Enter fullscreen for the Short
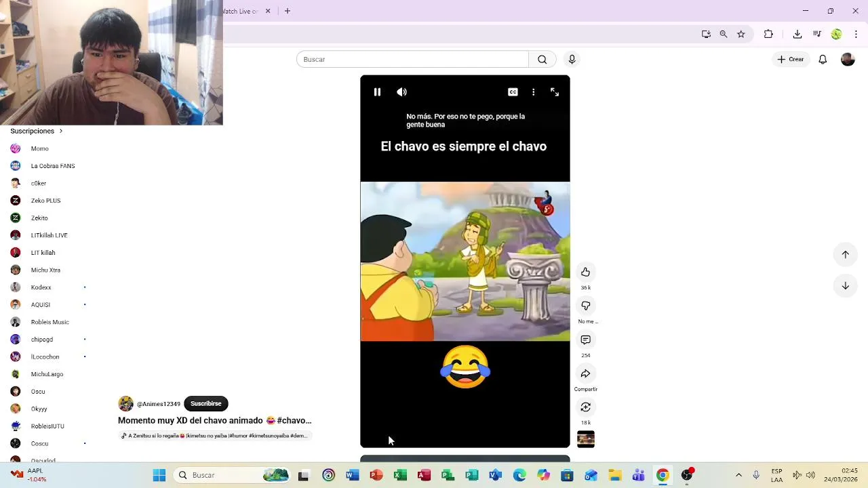The image size is (868, 488). [x=554, y=92]
